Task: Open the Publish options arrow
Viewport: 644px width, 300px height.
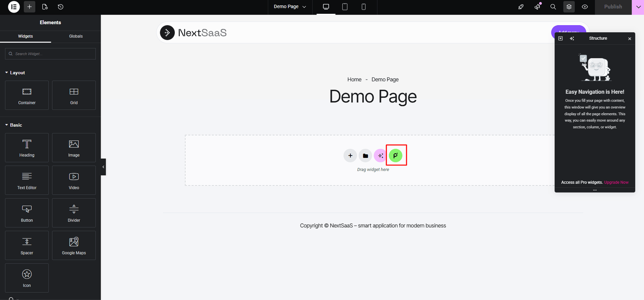Action: (639, 7)
